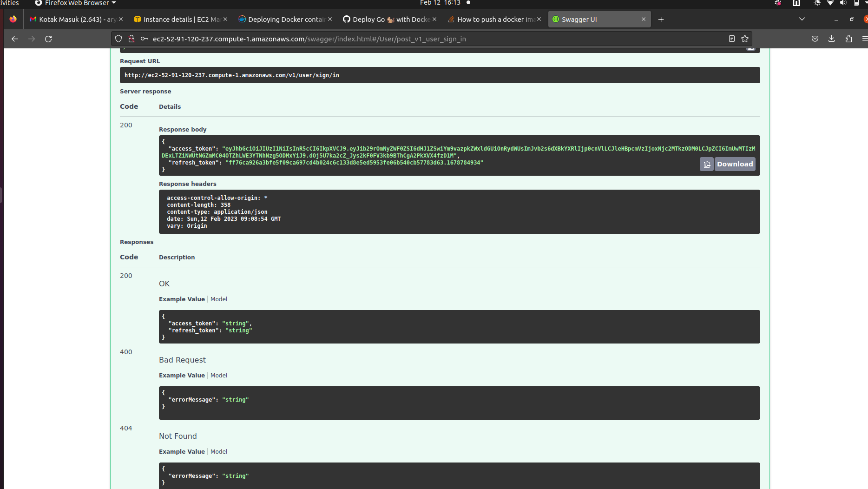This screenshot has height=489, width=868.
Task: Click the address bar URL
Action: coord(309,39)
